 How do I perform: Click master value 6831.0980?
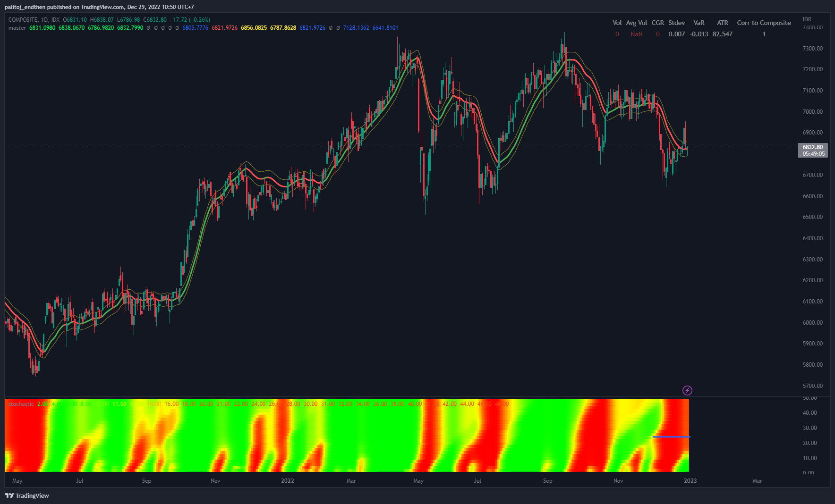tap(42, 28)
